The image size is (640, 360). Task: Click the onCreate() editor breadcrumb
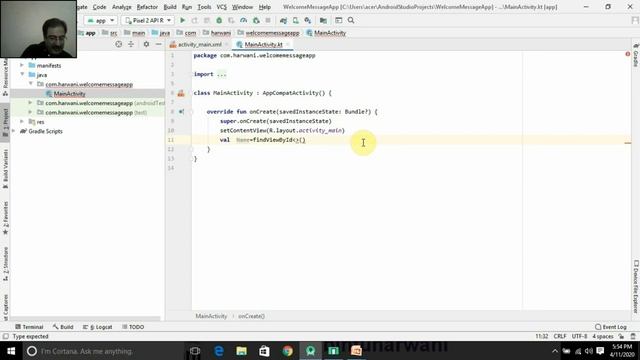tap(251, 316)
